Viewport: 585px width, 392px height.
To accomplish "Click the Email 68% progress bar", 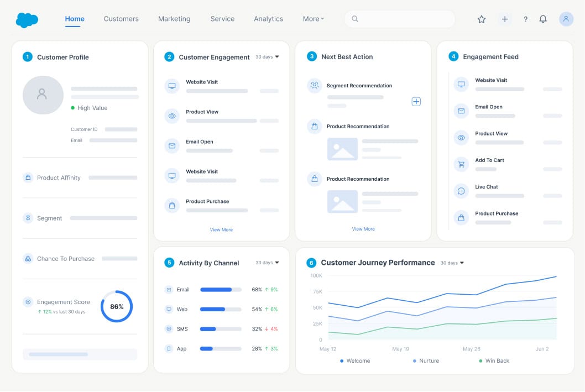I will click(x=221, y=290).
